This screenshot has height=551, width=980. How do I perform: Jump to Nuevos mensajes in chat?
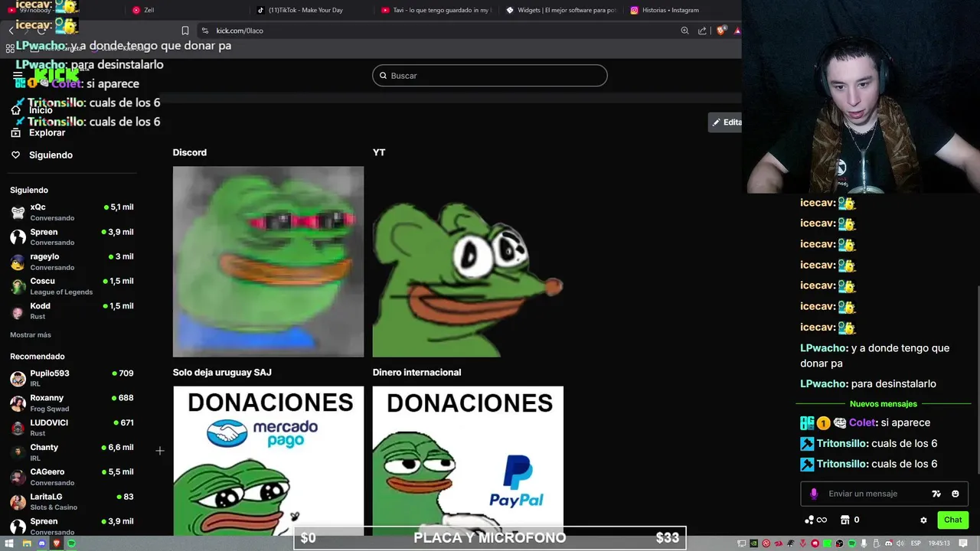pos(883,404)
